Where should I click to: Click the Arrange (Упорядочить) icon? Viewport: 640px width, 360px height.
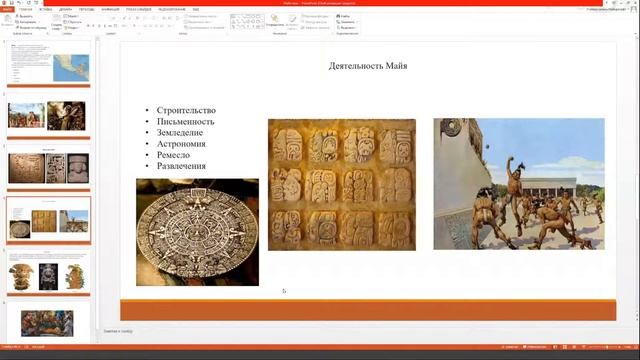click(274, 18)
